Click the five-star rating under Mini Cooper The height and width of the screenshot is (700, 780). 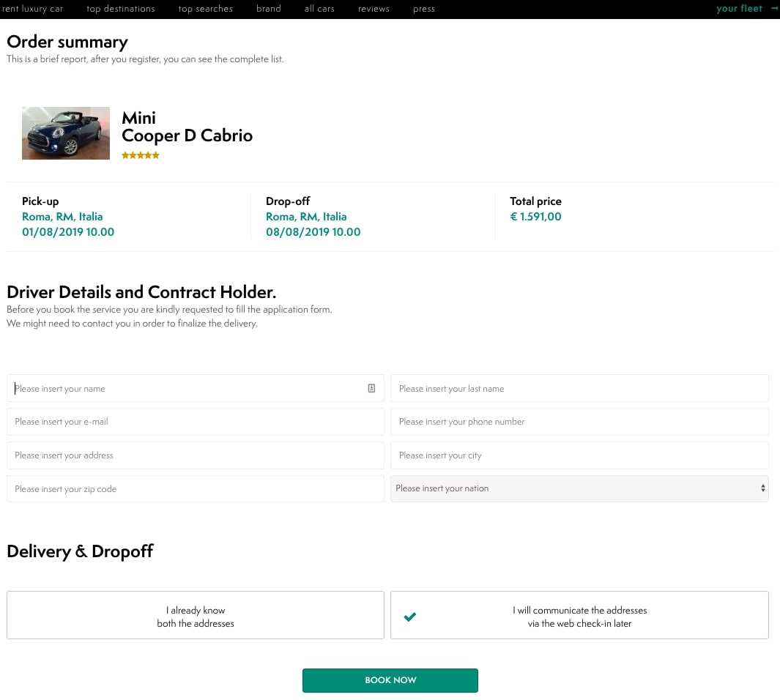click(140, 155)
